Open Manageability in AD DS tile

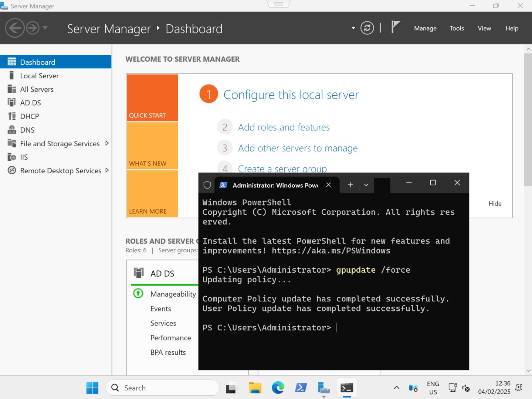click(x=173, y=294)
